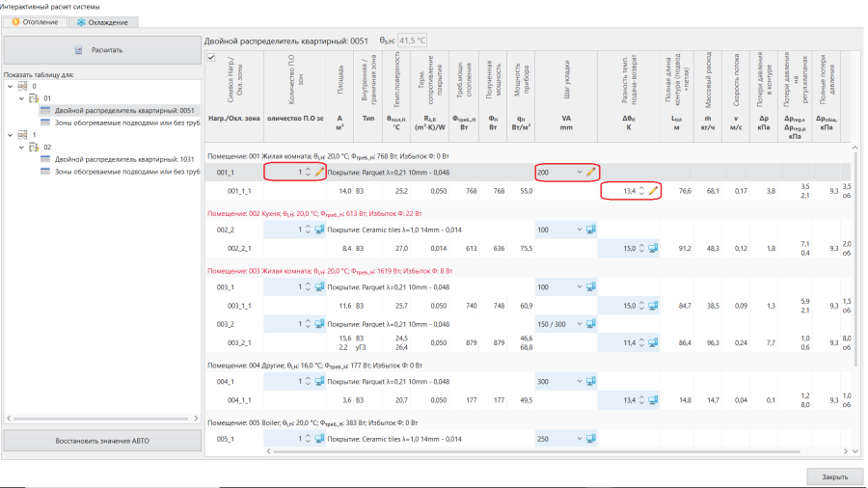
Task: Click the Расчитать button
Action: [x=102, y=50]
